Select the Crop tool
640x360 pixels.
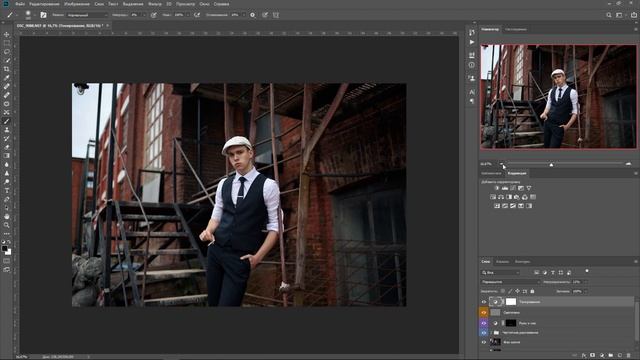7,69
